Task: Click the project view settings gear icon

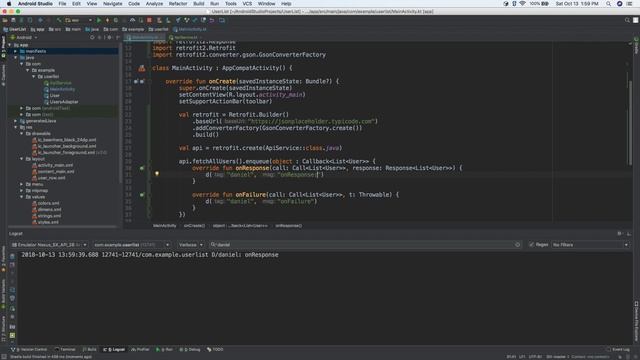Action: coord(109,37)
